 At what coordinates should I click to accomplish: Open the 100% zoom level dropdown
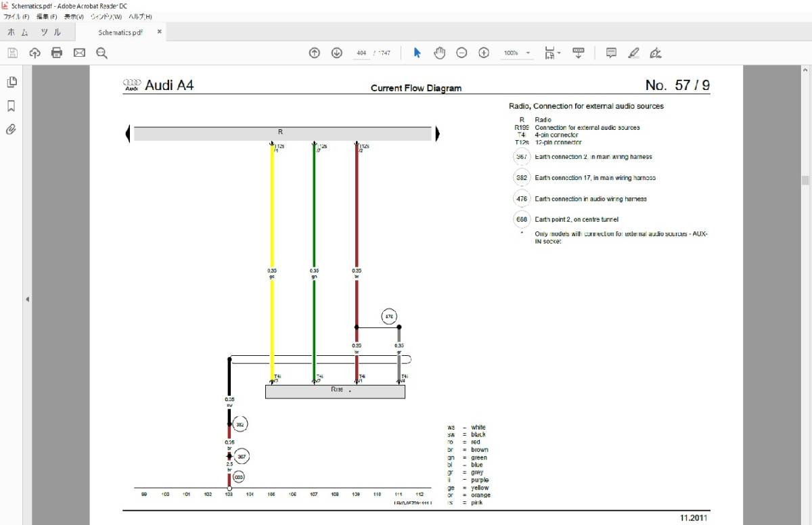[517, 53]
